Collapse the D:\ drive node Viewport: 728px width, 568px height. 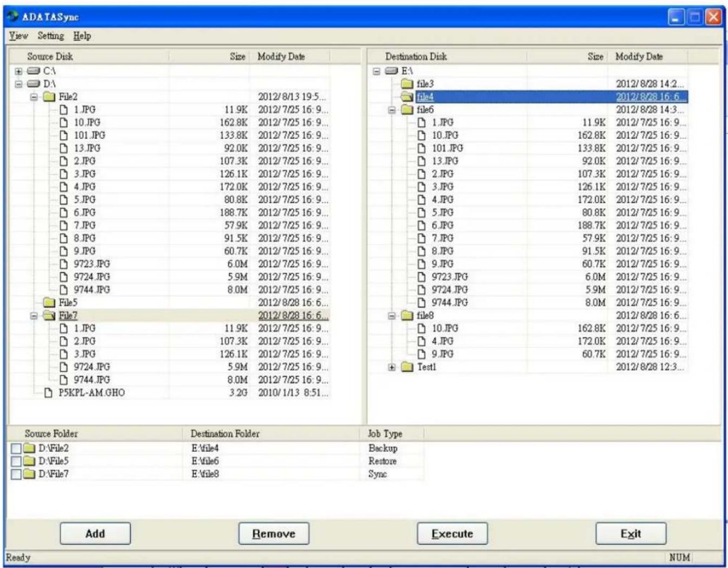(x=19, y=84)
